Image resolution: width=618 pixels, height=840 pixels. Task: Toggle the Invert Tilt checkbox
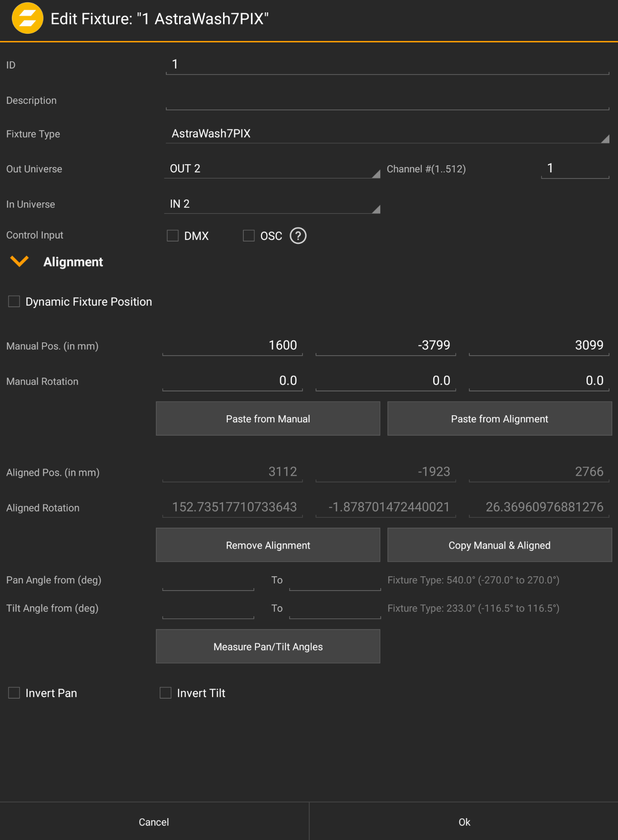[x=165, y=693]
